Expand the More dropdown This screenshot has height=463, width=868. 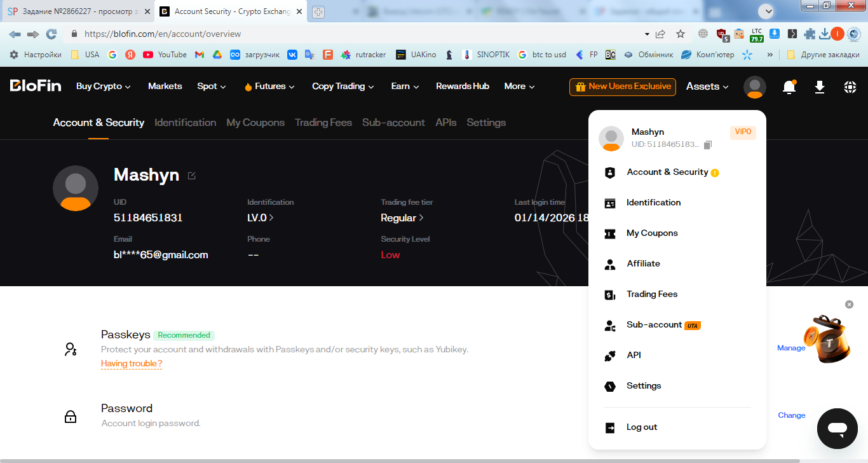(520, 86)
